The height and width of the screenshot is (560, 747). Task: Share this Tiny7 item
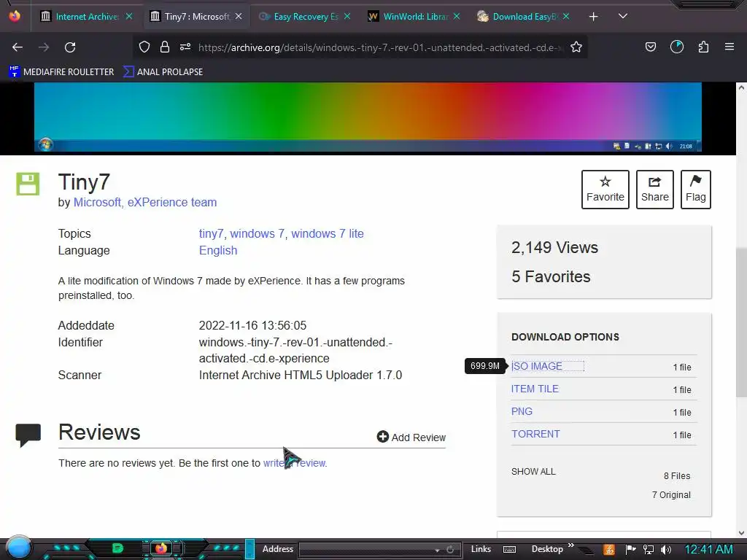click(x=654, y=190)
